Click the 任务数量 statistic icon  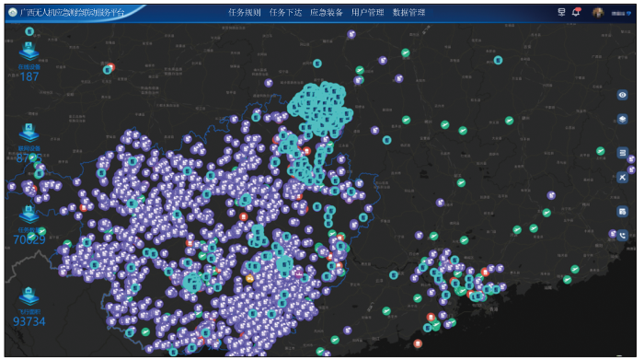[29, 215]
